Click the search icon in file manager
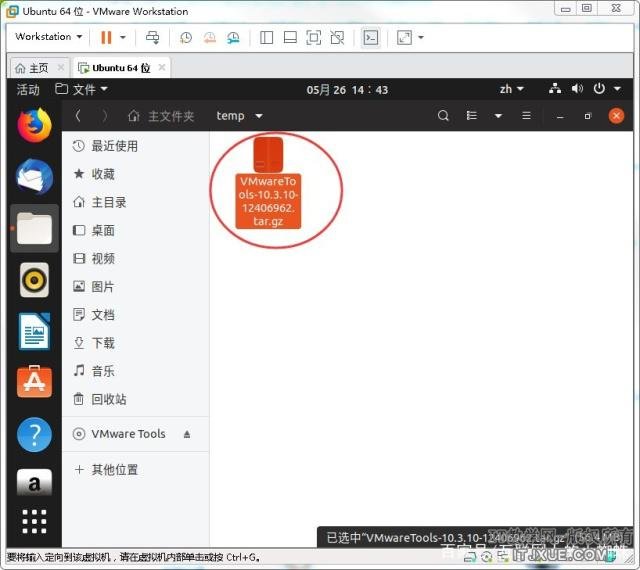Viewport: 640px width, 570px height. [444, 116]
